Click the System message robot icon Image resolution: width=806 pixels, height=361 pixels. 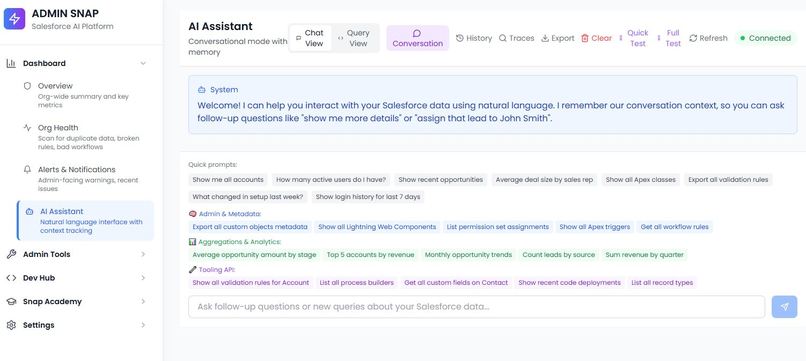(202, 89)
